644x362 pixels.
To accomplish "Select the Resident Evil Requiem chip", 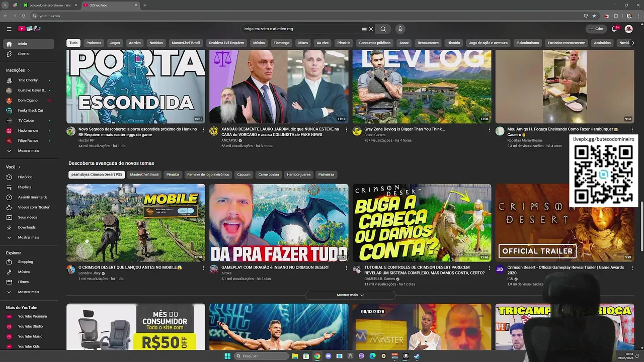I will (226, 43).
